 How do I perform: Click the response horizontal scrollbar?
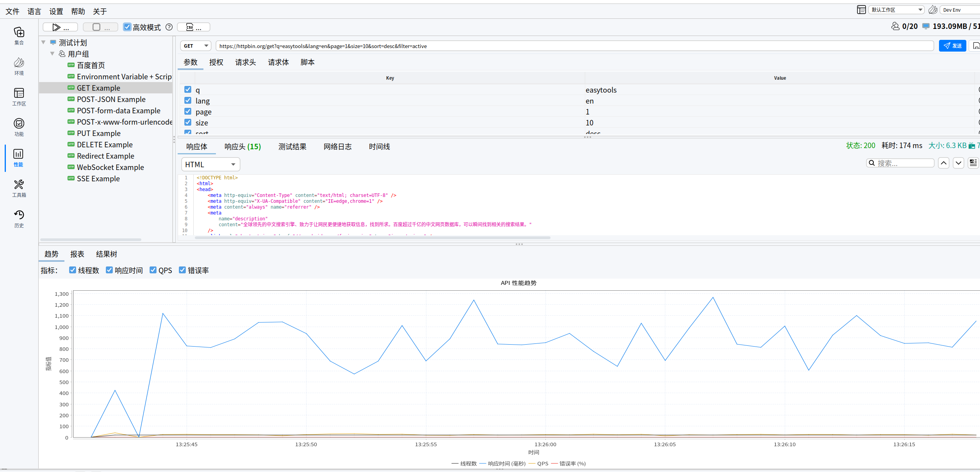(372, 238)
